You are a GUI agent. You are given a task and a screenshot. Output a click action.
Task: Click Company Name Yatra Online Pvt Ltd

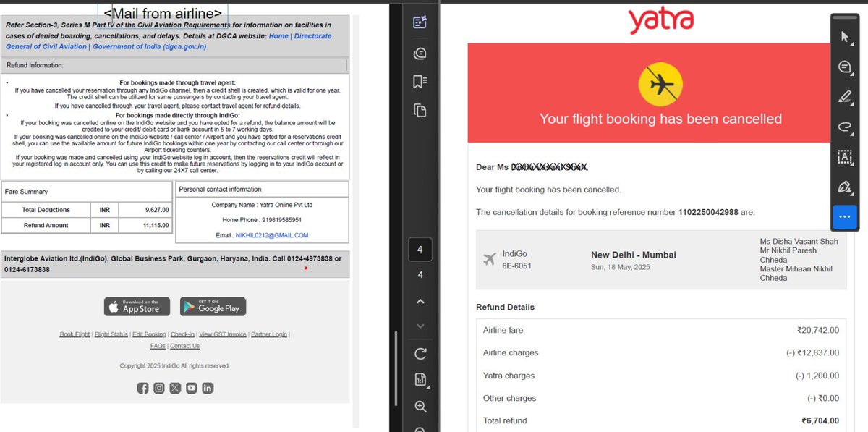coord(262,205)
